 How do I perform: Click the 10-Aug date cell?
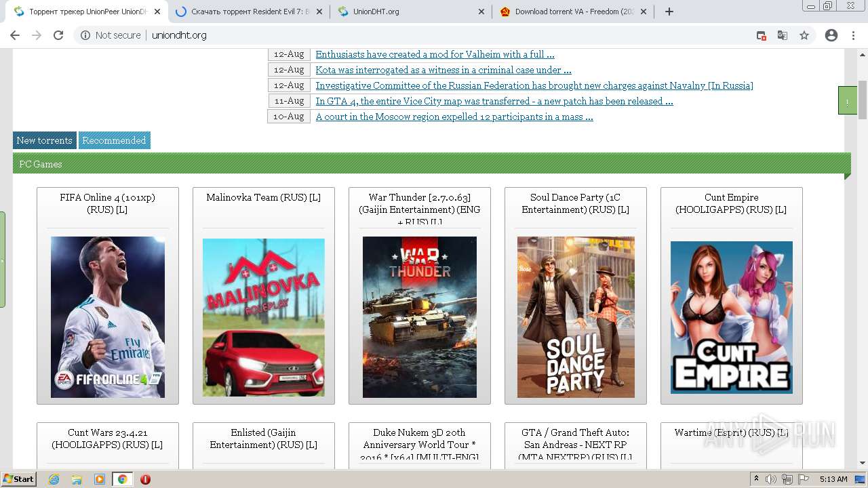[x=289, y=117]
